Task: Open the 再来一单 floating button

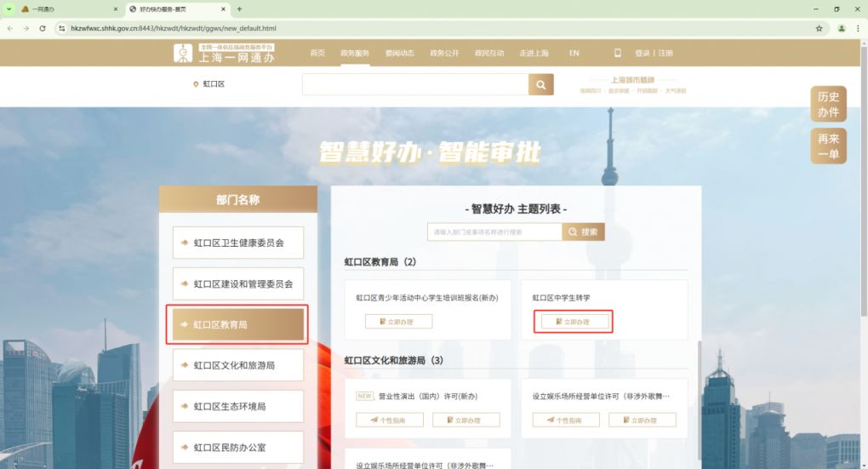Action: pyautogui.click(x=829, y=146)
